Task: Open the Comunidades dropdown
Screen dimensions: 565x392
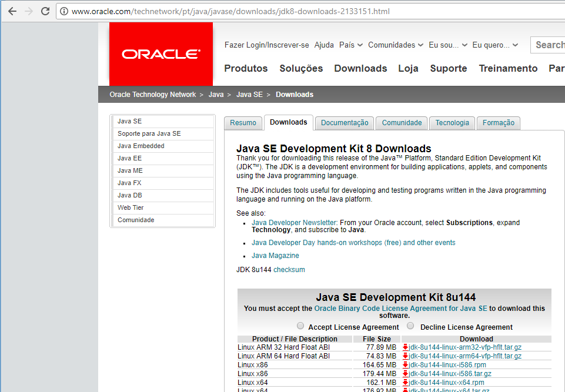Action: click(x=396, y=45)
